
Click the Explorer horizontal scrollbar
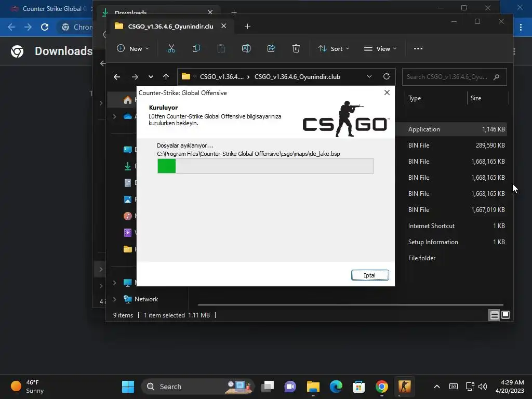coord(350,304)
